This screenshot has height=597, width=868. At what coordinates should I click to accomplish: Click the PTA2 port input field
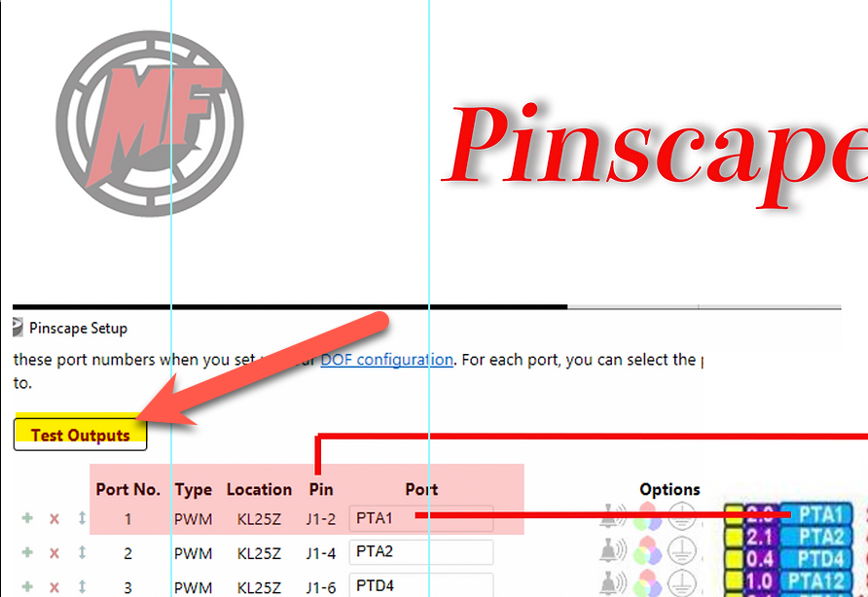(x=420, y=552)
